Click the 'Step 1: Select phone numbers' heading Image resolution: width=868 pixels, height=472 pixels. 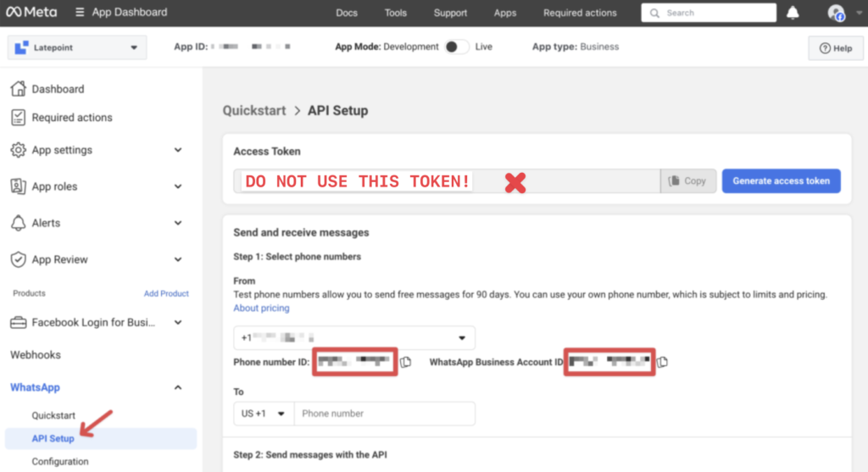298,257
